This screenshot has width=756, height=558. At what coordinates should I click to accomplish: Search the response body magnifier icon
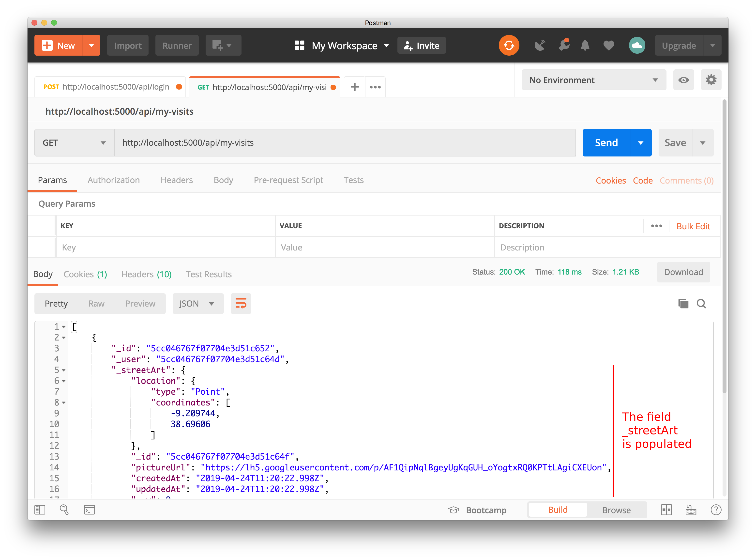pos(701,304)
